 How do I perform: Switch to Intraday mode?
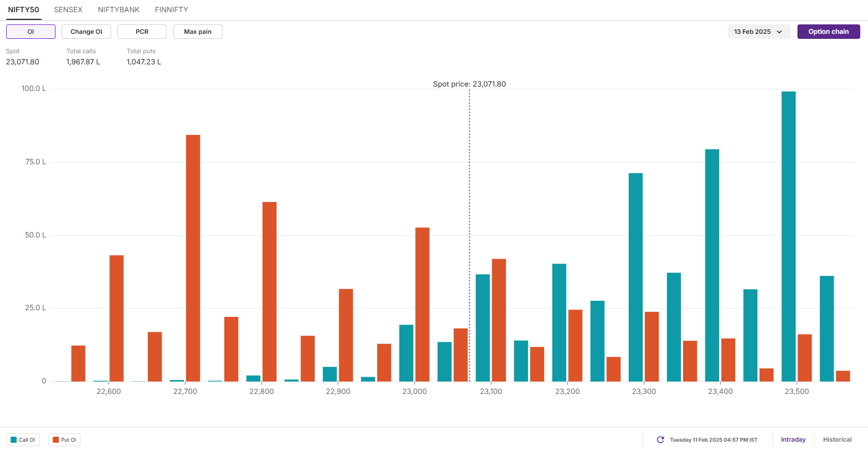pyautogui.click(x=793, y=439)
